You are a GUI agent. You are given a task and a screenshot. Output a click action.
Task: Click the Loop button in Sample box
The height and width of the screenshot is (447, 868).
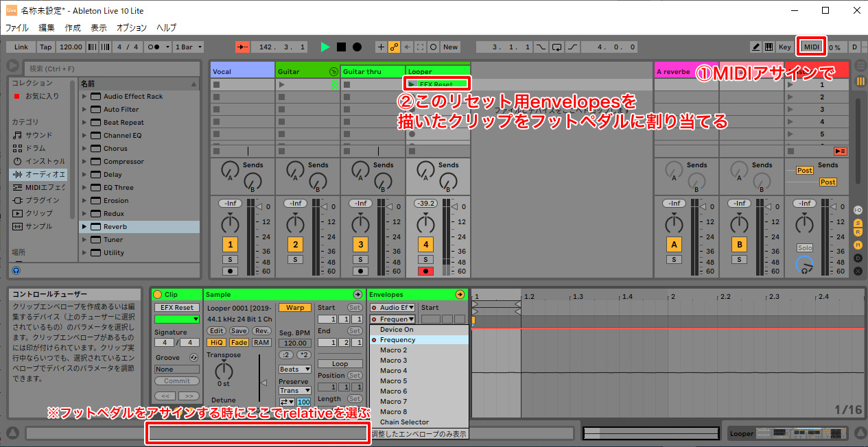pos(340,364)
